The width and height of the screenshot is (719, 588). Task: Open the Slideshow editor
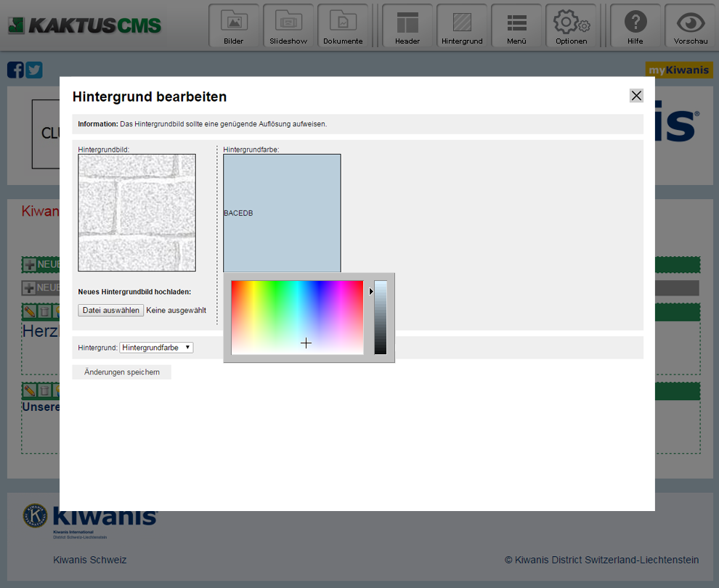(288, 27)
